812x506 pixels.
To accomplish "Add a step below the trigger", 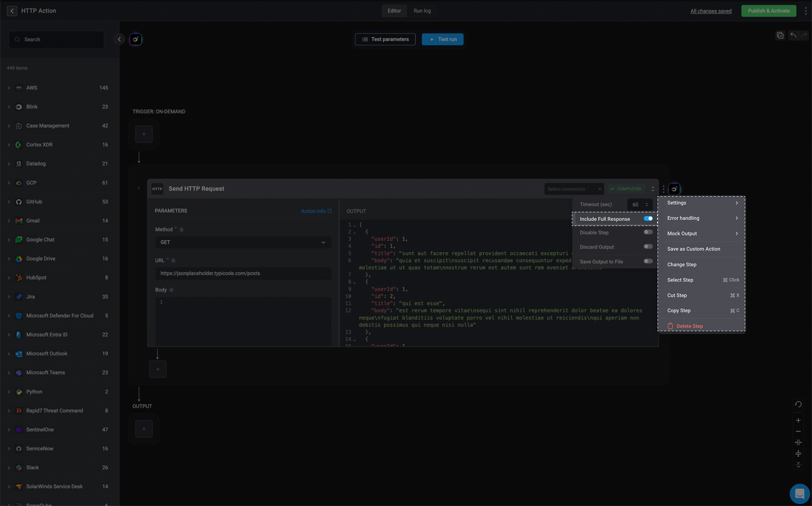I will (x=144, y=134).
